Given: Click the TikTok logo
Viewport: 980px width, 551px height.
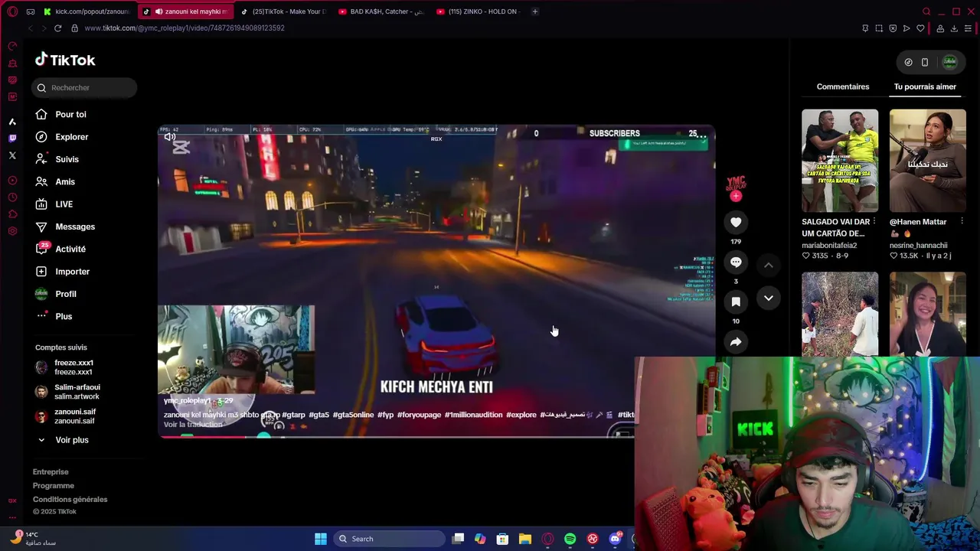Looking at the screenshot, I should coord(65,60).
